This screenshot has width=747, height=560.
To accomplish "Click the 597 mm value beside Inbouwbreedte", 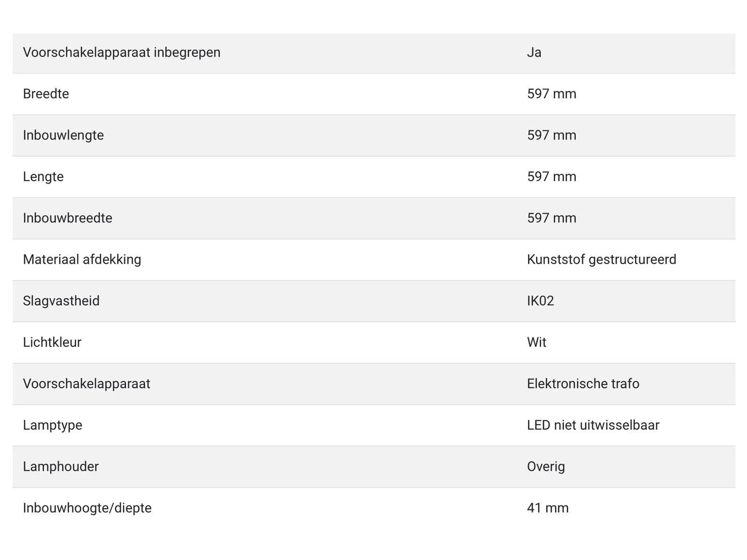I will [x=551, y=218].
